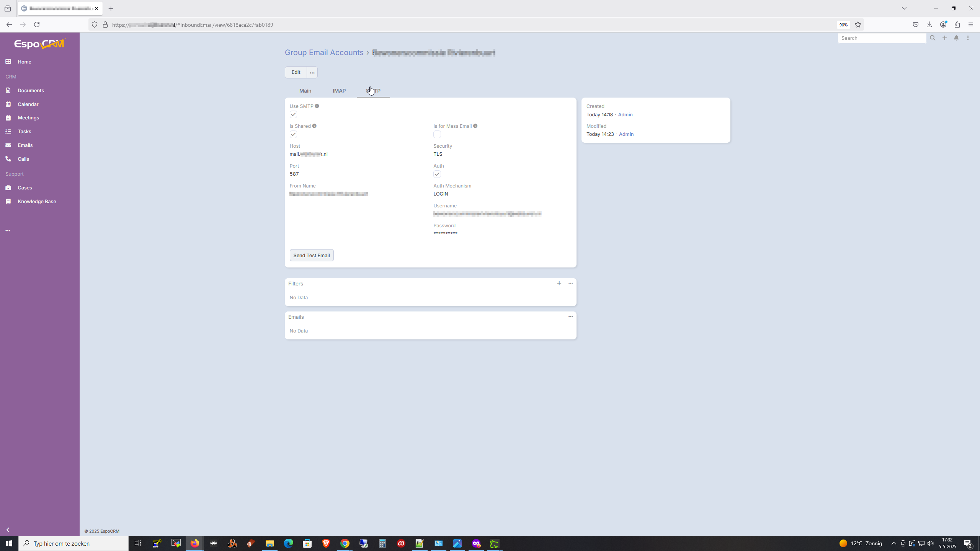Toggle Is for Mass Email checkbox
980x551 pixels.
tap(437, 134)
